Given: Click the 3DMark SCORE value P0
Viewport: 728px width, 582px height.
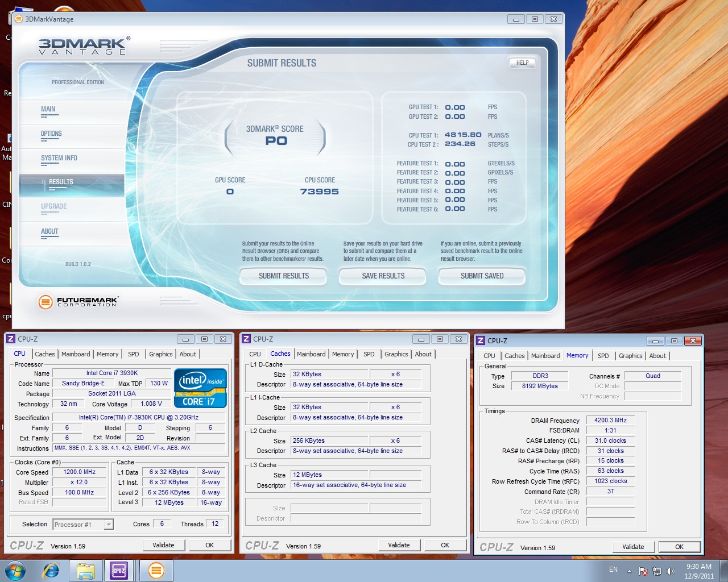Looking at the screenshot, I should point(276,141).
